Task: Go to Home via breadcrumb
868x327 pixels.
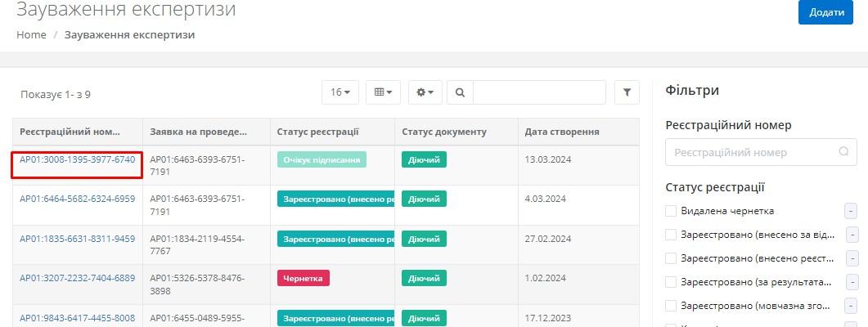Action: pos(31,35)
